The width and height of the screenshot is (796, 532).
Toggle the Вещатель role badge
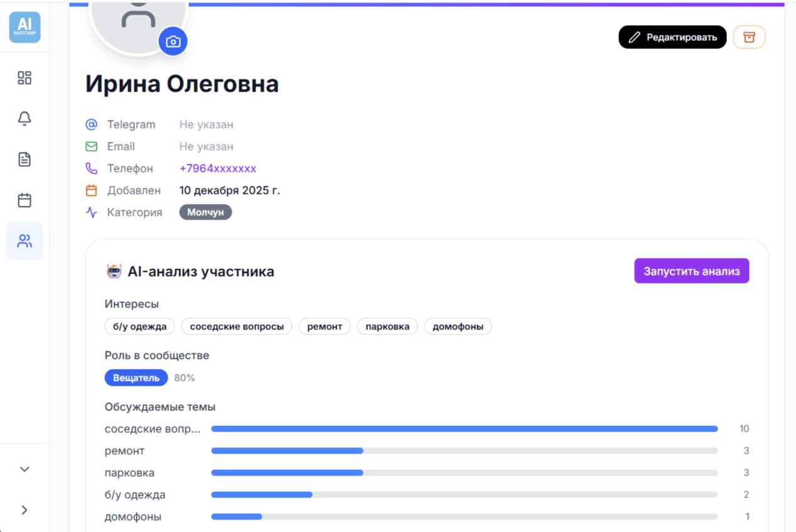tap(136, 377)
